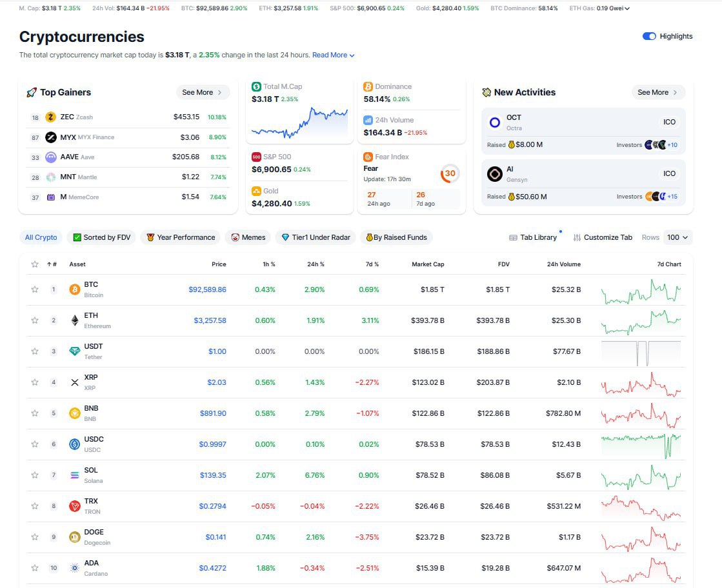
Task: Toggle the favorite star for XRP
Action: [35, 382]
